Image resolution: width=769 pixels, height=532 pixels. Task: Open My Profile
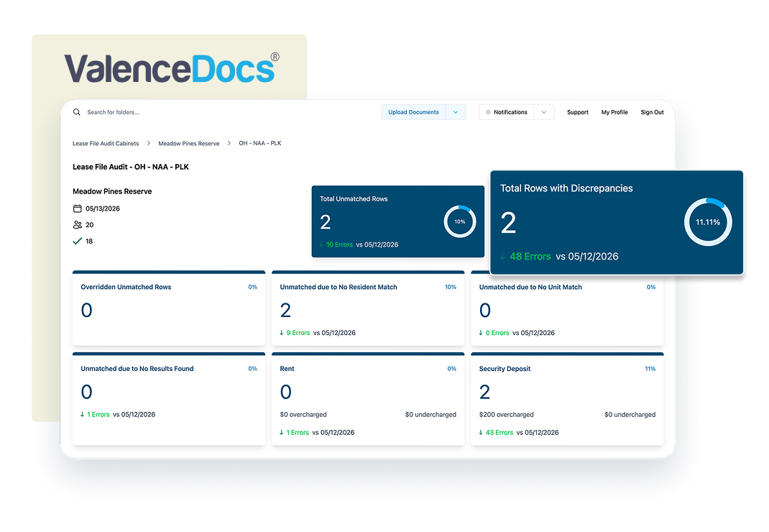point(614,112)
